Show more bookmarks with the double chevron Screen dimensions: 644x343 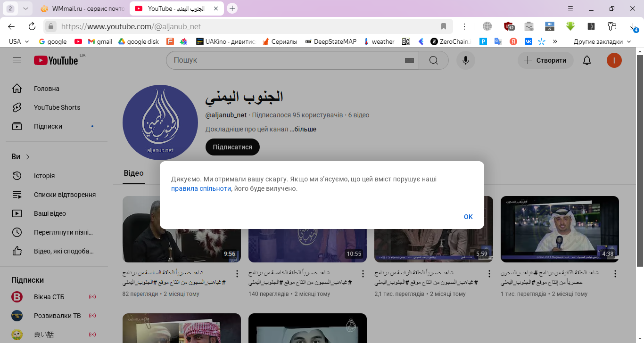[x=555, y=41]
